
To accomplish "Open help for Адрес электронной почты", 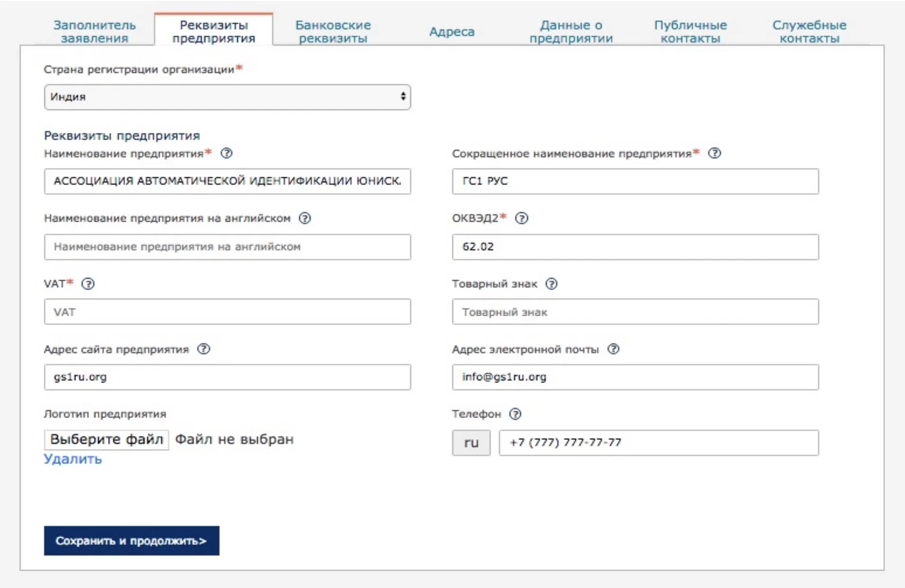I will click(613, 349).
